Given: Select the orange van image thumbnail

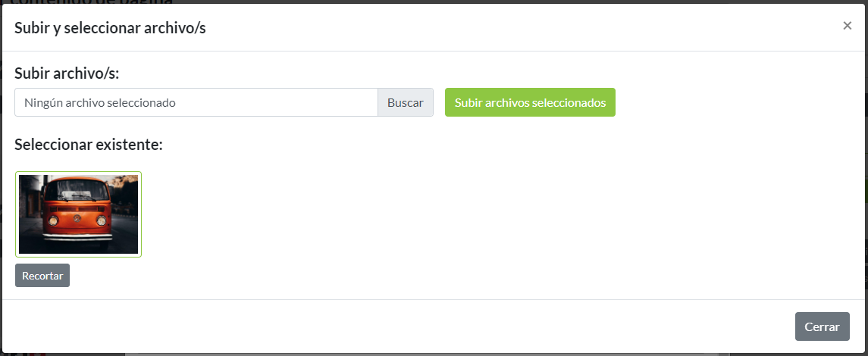Looking at the screenshot, I should point(78,214).
